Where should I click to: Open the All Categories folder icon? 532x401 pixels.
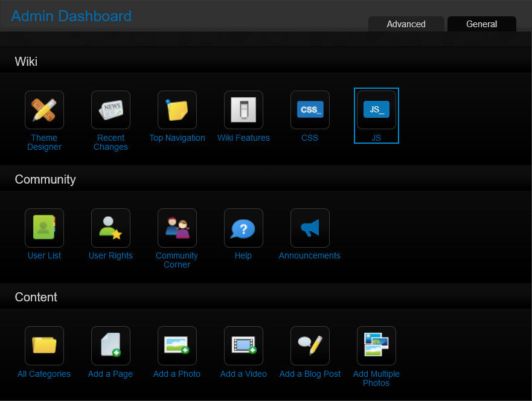click(44, 345)
